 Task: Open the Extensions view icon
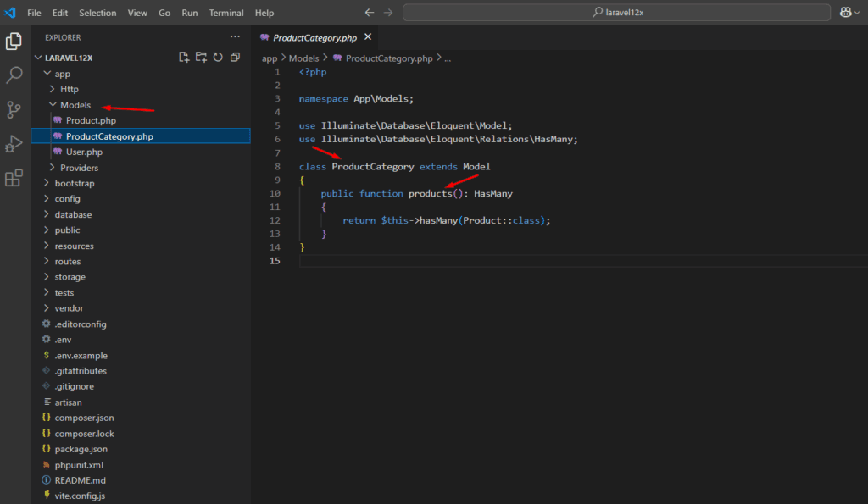(x=14, y=178)
